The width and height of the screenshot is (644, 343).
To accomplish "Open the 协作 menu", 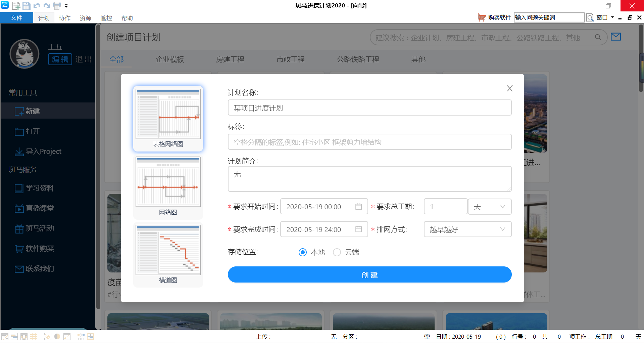I will (x=64, y=18).
